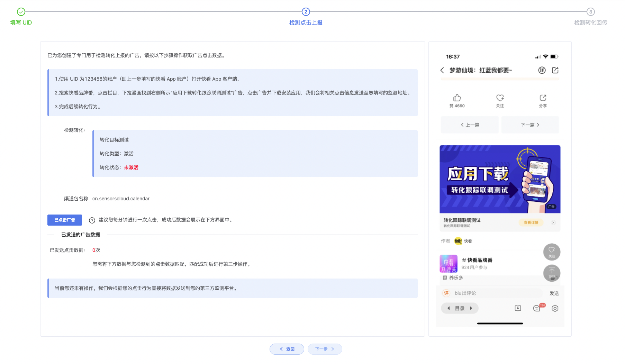Tap the share/export icon beside 详
The image size is (625, 364).
coord(555,70)
